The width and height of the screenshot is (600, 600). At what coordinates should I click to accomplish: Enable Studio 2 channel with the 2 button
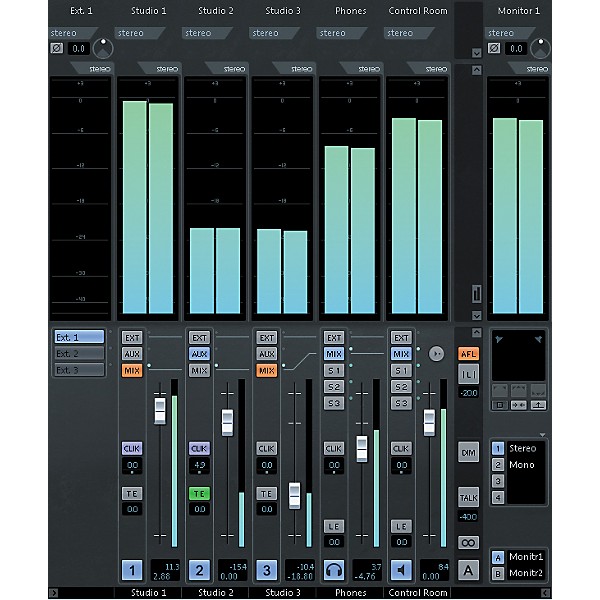tap(199, 571)
